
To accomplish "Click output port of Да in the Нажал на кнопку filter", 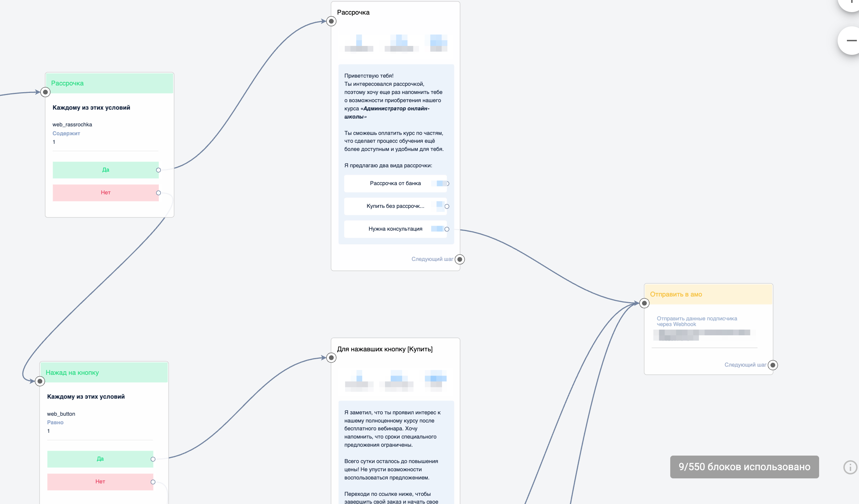I will click(153, 459).
